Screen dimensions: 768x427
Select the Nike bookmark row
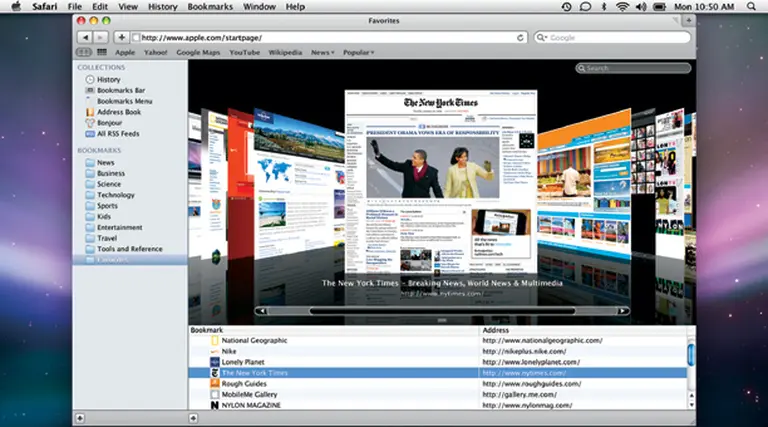point(437,351)
